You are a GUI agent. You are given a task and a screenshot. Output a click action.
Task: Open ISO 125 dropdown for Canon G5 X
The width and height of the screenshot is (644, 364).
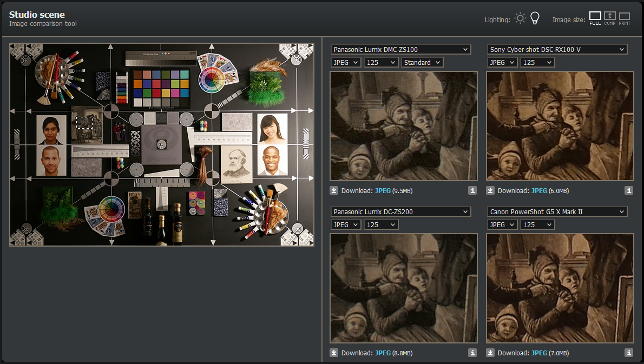tap(537, 225)
